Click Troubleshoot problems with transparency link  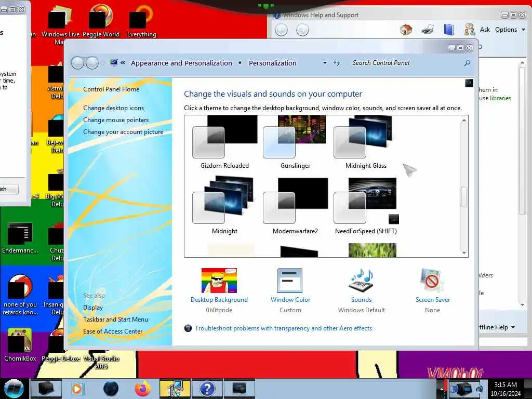(283, 328)
